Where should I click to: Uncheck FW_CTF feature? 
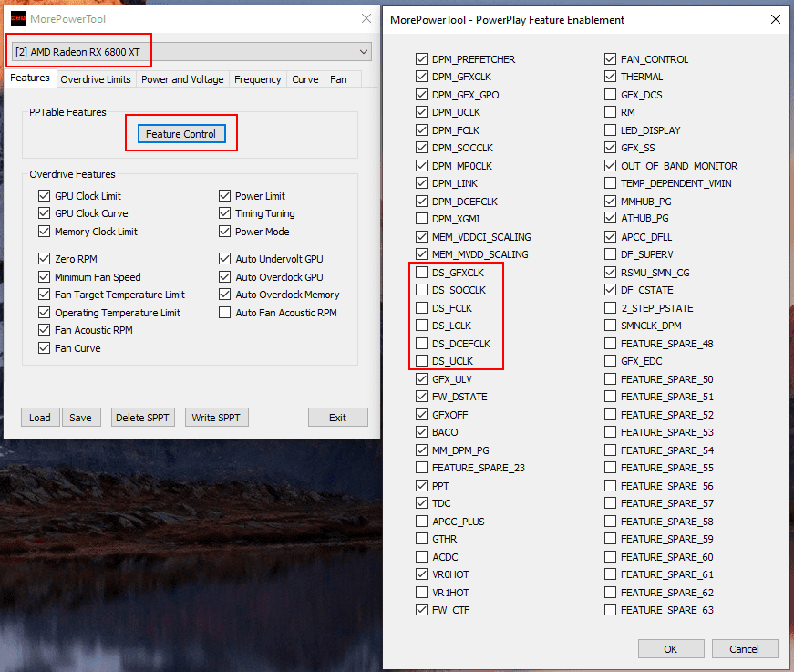[x=421, y=610]
